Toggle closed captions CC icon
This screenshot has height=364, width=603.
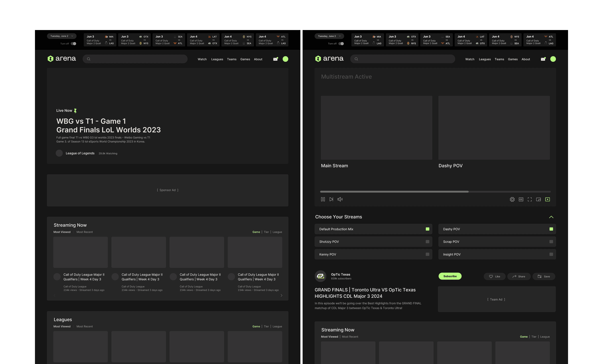(521, 200)
